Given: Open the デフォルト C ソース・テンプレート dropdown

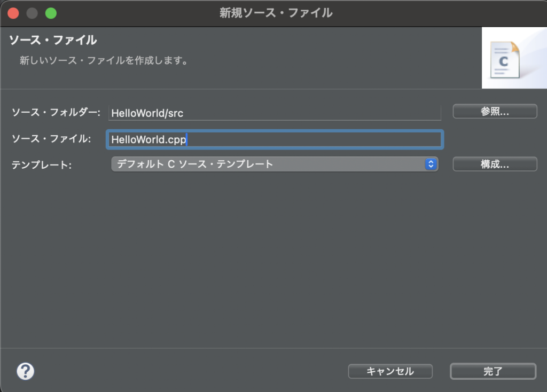Looking at the screenshot, I should [267, 164].
